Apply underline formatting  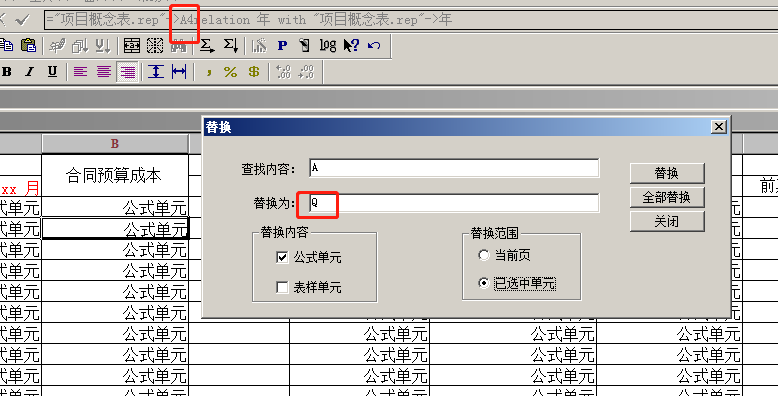pos(52,72)
